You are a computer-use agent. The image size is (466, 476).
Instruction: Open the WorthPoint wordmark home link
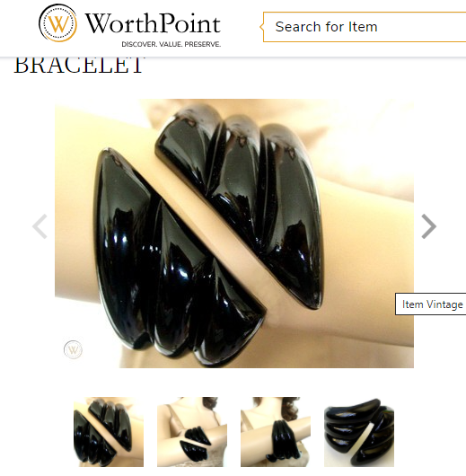point(153,23)
